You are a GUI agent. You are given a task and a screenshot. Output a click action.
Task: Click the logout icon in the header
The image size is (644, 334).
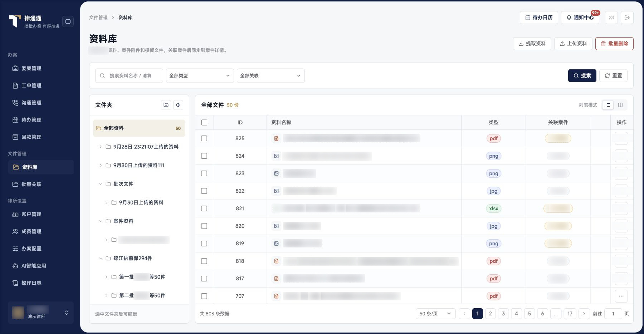click(627, 18)
